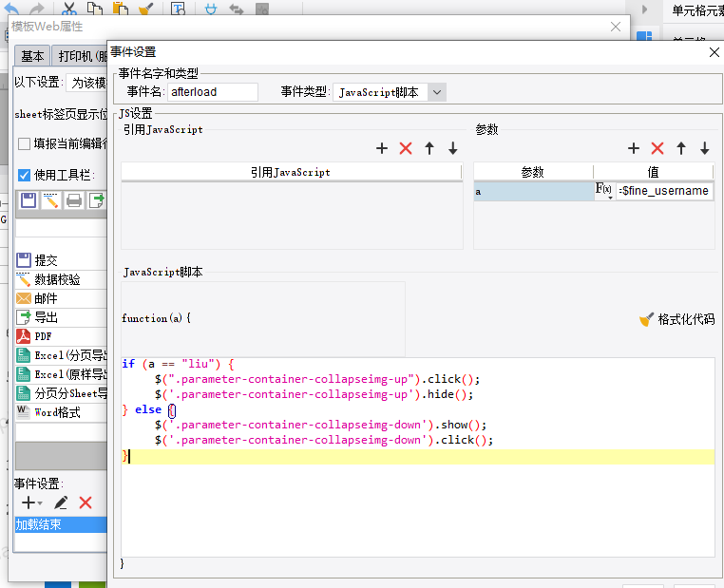
Task: Click the else line in script editor
Action: point(148,409)
